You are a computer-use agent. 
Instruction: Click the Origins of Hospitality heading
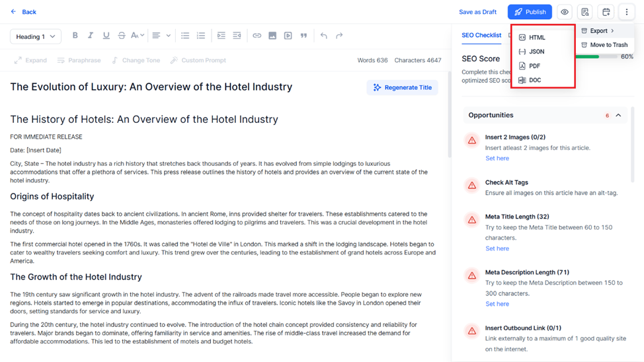52,197
